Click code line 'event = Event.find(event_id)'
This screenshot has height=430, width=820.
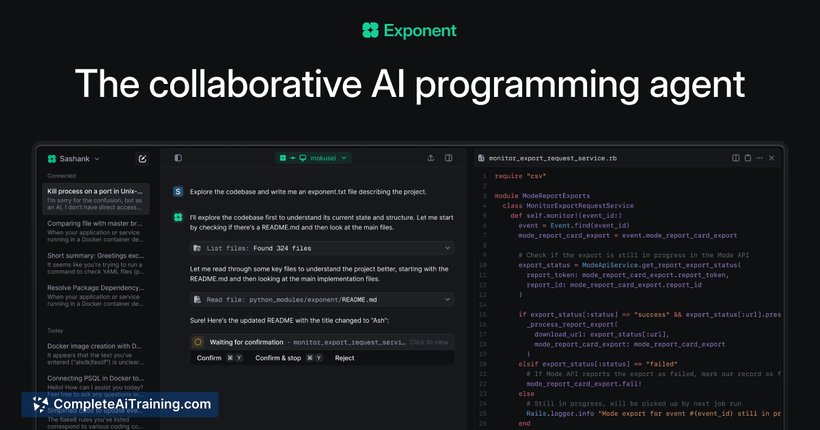click(574, 225)
